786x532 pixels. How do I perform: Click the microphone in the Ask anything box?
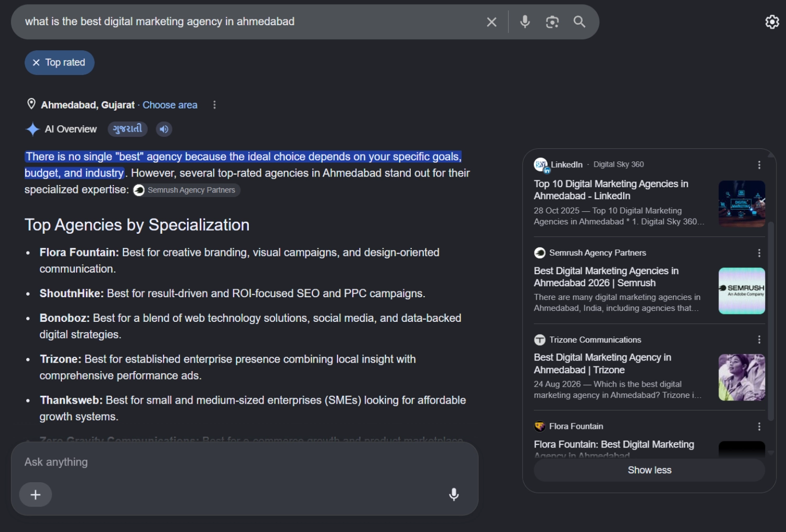click(x=454, y=494)
